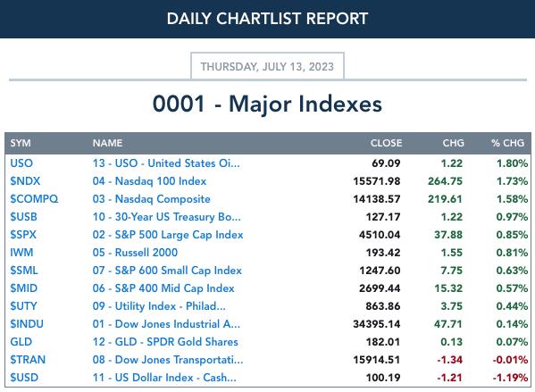Sort table by CLOSE column header

tap(386, 143)
